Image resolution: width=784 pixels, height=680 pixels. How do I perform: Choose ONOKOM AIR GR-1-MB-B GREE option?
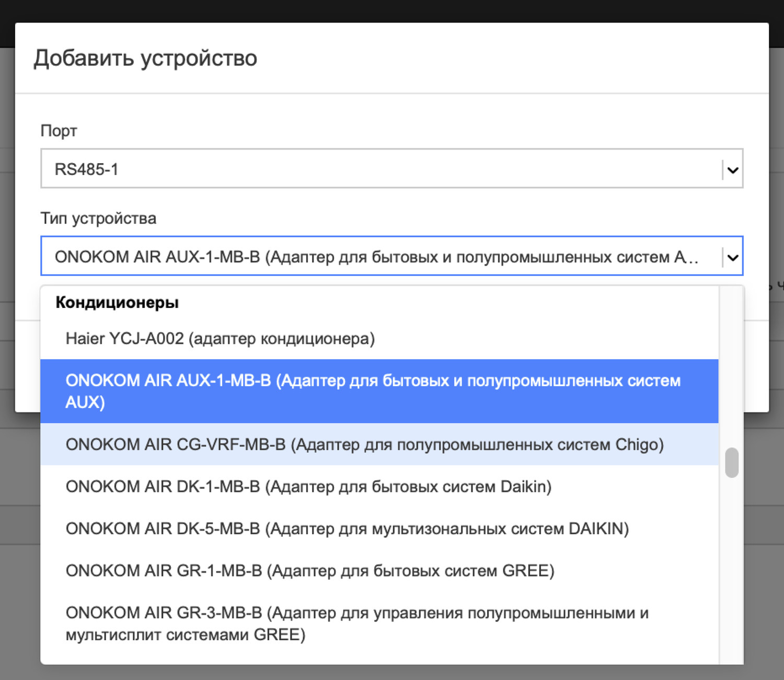coord(310,570)
